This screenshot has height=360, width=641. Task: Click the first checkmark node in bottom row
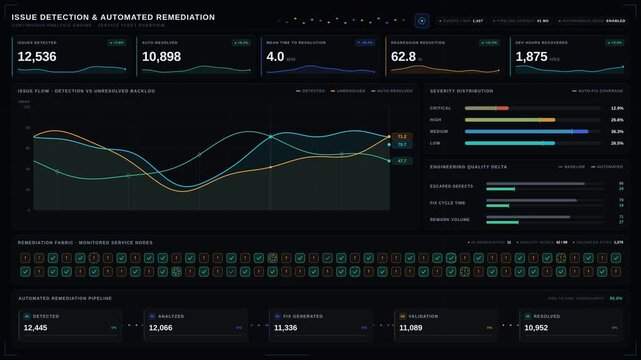pos(25,271)
